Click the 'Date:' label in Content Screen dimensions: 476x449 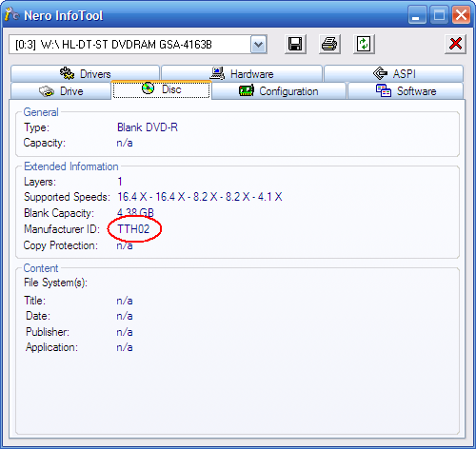(38, 316)
